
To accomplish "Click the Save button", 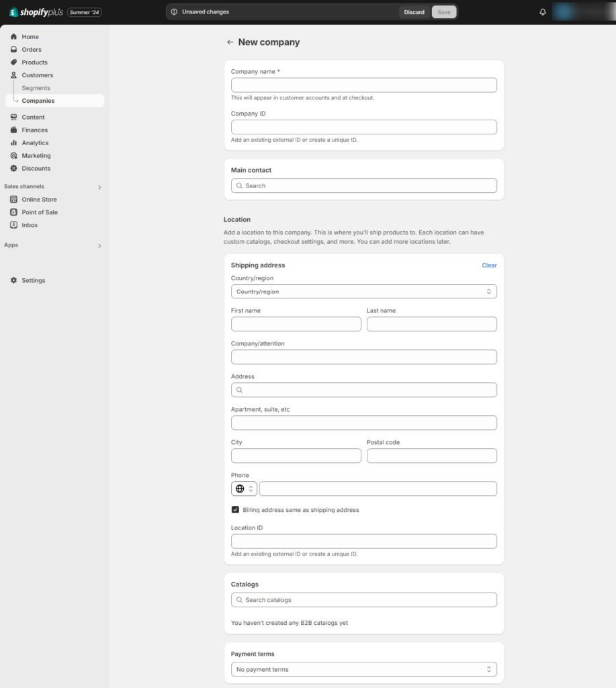I will tap(443, 12).
